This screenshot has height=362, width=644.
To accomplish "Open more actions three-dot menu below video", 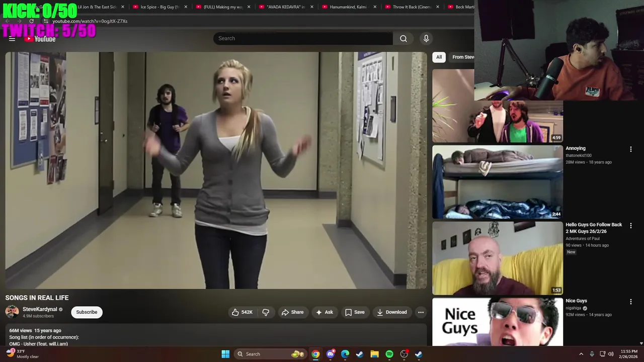I will coord(421,312).
